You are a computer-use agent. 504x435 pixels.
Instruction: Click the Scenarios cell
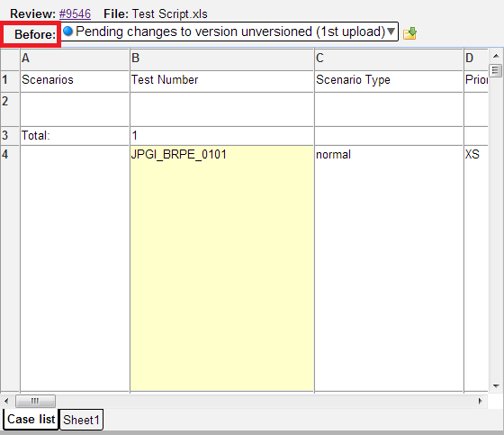tap(75, 81)
